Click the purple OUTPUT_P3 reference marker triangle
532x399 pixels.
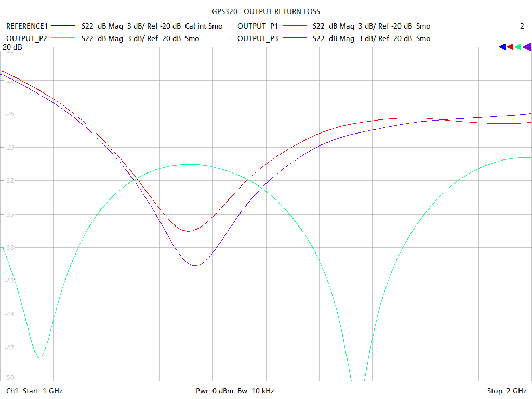(527, 47)
